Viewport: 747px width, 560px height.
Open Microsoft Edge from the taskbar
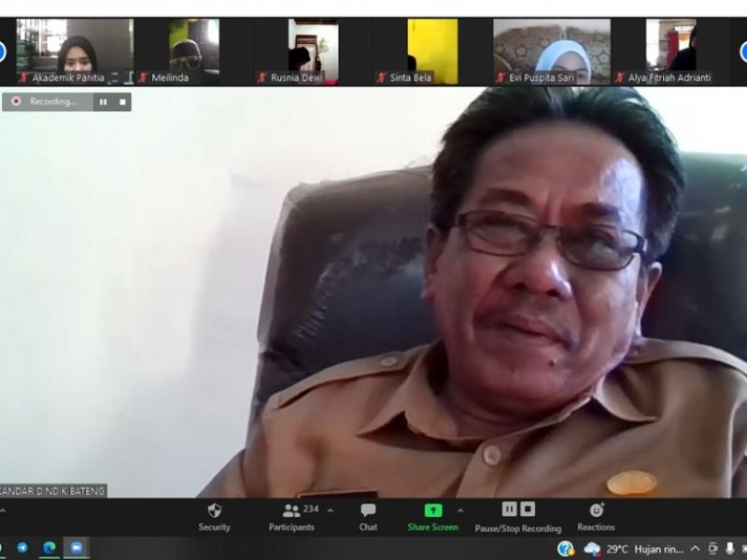[x=49, y=548]
